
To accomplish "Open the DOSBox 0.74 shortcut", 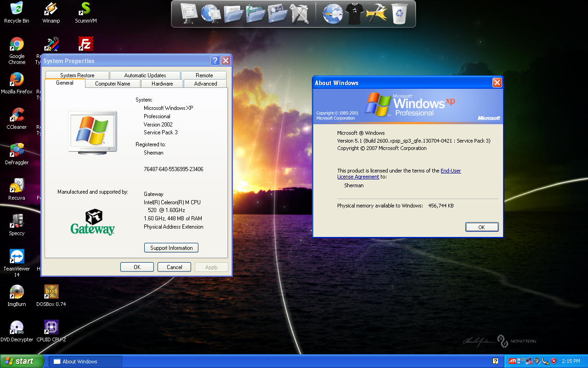I will [x=51, y=292].
